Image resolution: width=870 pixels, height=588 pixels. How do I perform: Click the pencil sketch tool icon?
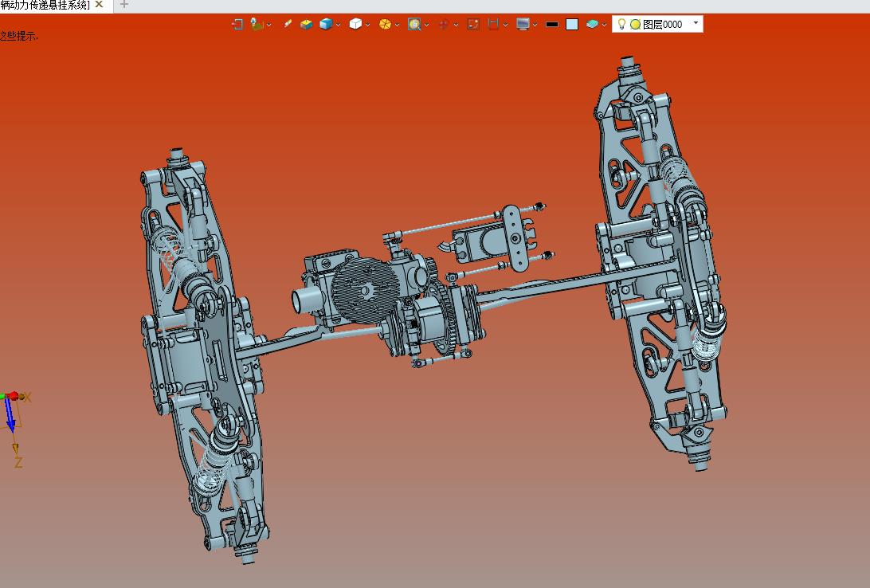coord(288,24)
